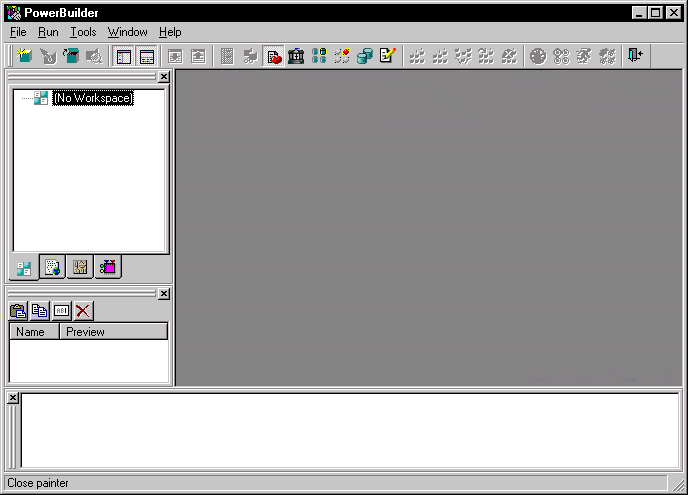Open the Library painter building icon
Screen dimensions: 688x495
pyautogui.click(x=296, y=56)
